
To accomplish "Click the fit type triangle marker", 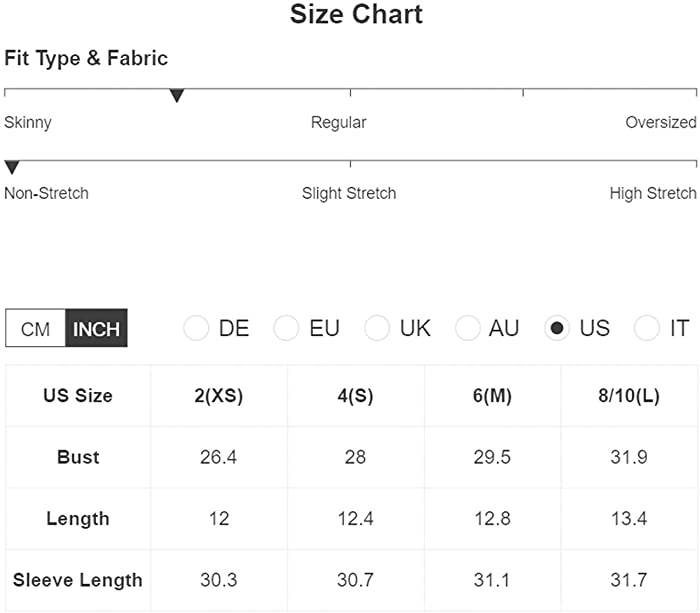I will click(x=177, y=96).
